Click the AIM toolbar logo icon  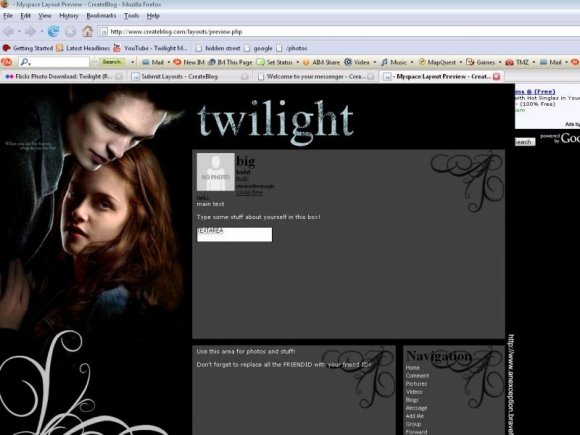tap(7, 62)
